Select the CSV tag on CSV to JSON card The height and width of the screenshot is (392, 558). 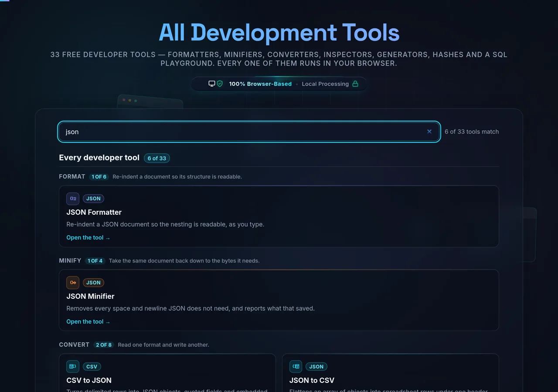pyautogui.click(x=92, y=367)
